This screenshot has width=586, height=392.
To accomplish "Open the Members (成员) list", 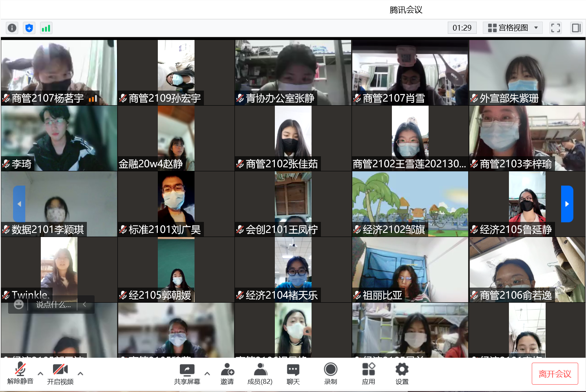I will (260, 374).
